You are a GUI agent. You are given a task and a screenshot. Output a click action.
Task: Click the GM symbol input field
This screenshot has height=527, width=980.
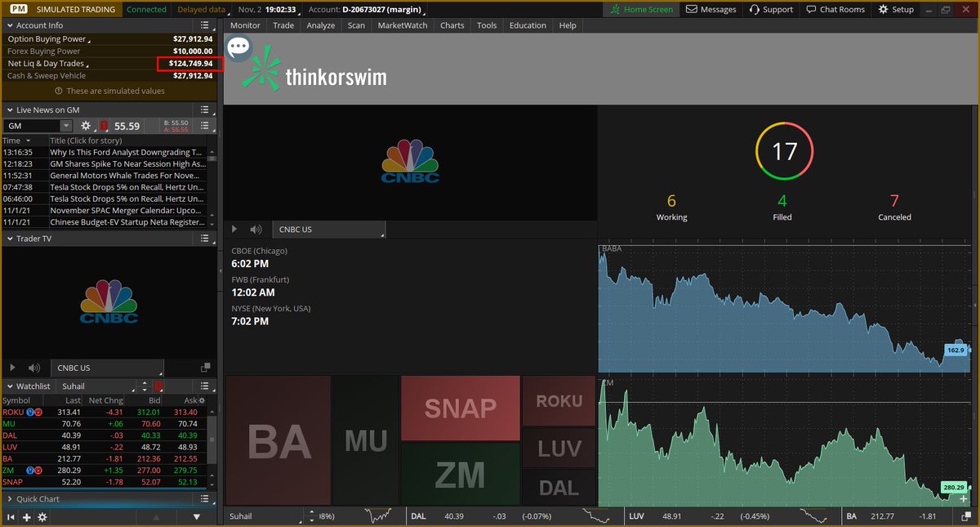[32, 126]
